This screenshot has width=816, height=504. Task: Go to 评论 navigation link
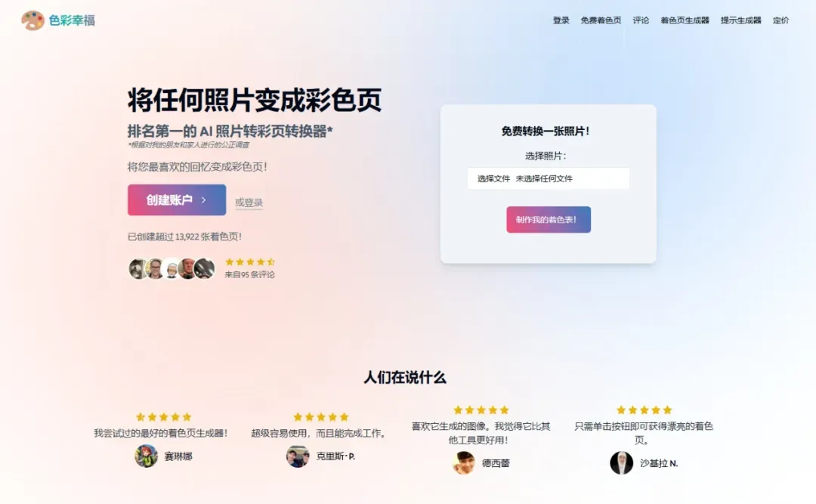click(641, 20)
